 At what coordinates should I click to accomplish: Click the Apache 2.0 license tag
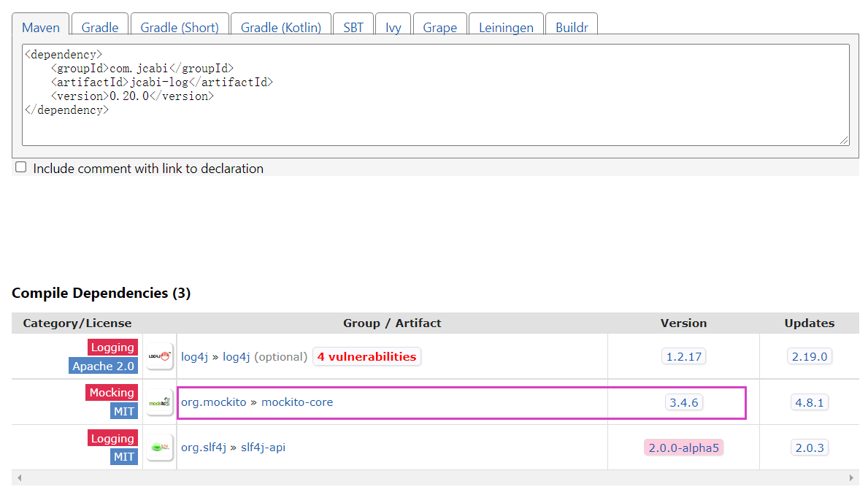pos(104,366)
